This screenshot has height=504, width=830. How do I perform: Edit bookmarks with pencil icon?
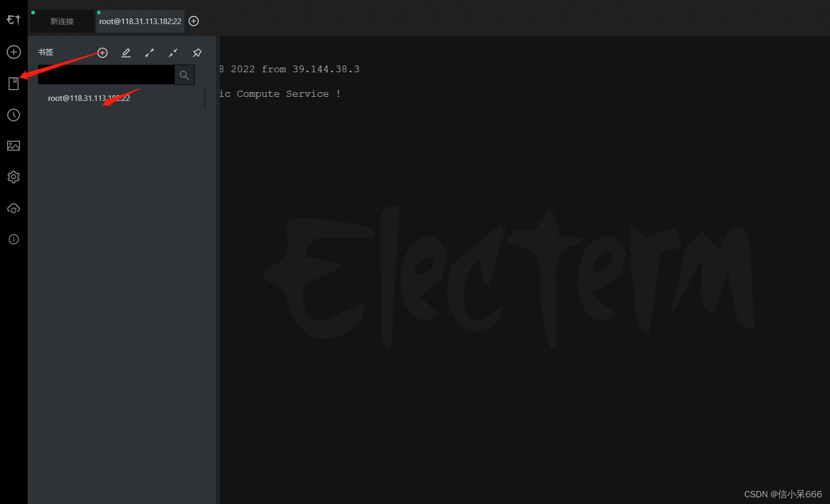[x=126, y=53]
